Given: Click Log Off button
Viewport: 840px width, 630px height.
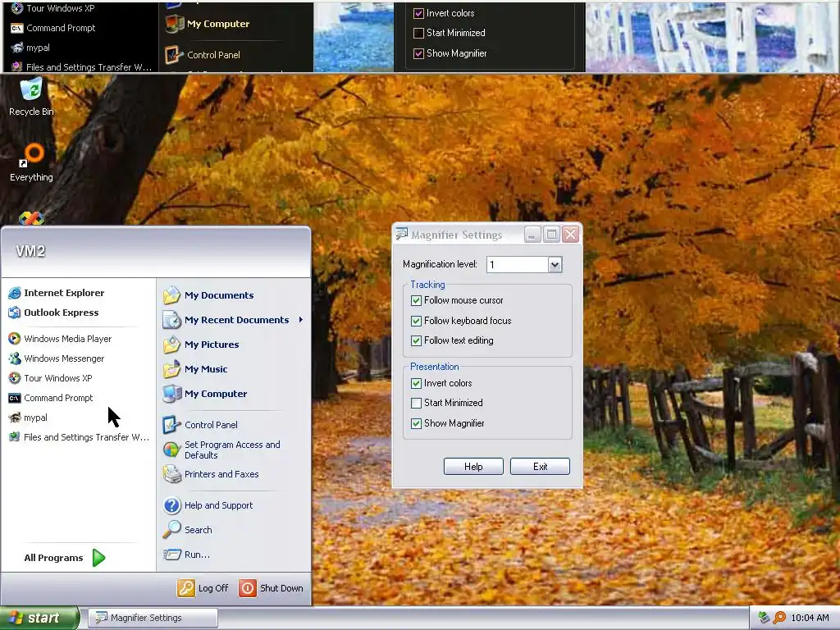Looking at the screenshot, I should 203,588.
